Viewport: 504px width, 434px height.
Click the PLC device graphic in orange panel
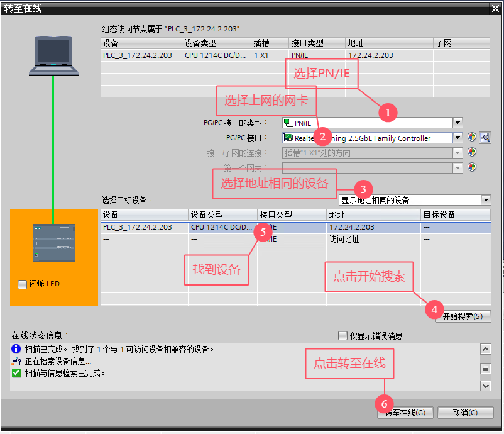tap(53, 243)
